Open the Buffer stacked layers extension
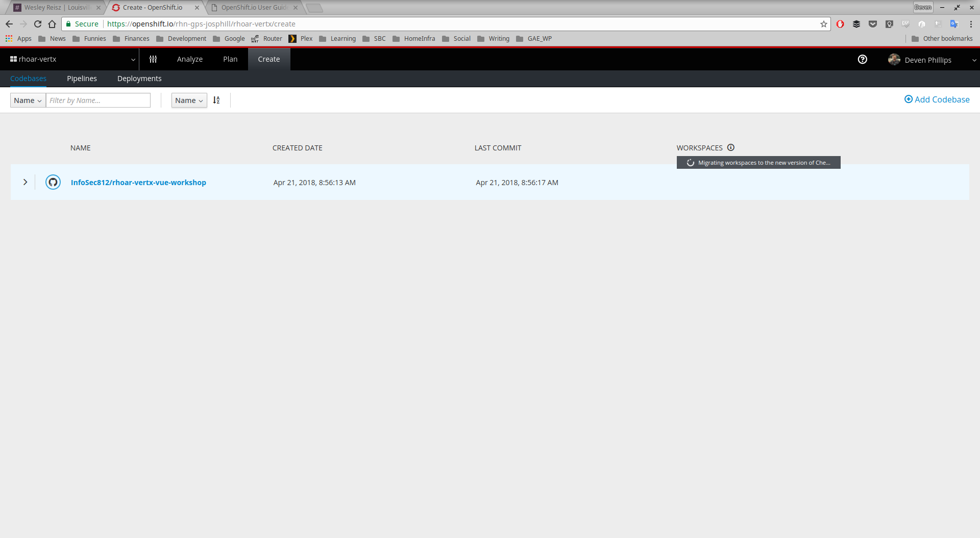Image resolution: width=980 pixels, height=538 pixels. [x=856, y=24]
